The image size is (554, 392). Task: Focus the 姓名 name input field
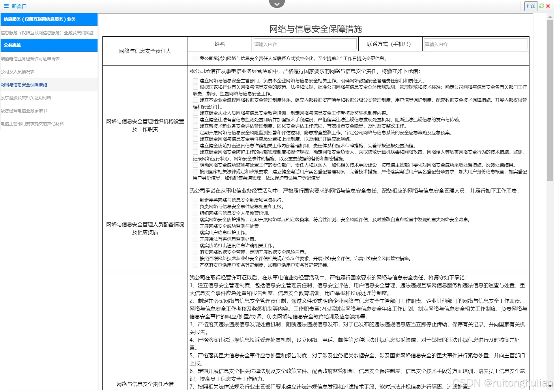tap(304, 44)
